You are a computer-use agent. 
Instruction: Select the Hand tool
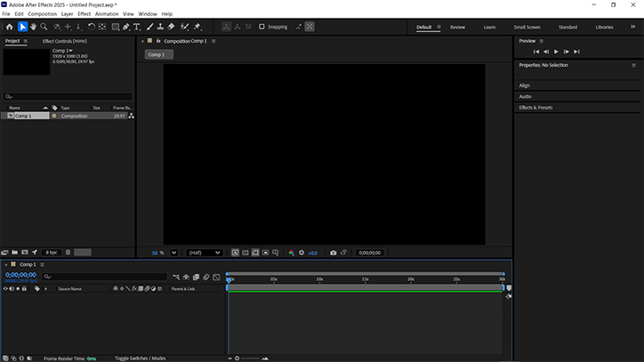click(33, 27)
